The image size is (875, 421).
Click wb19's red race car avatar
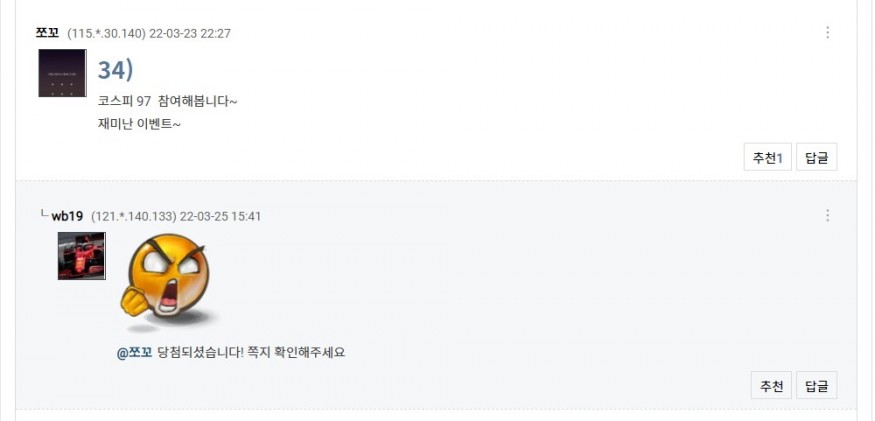click(81, 256)
